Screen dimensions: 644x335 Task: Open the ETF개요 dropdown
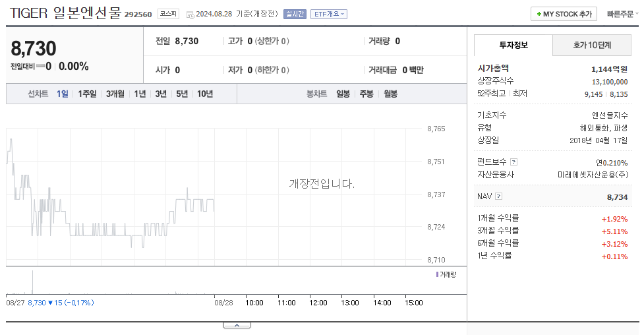[x=329, y=14]
